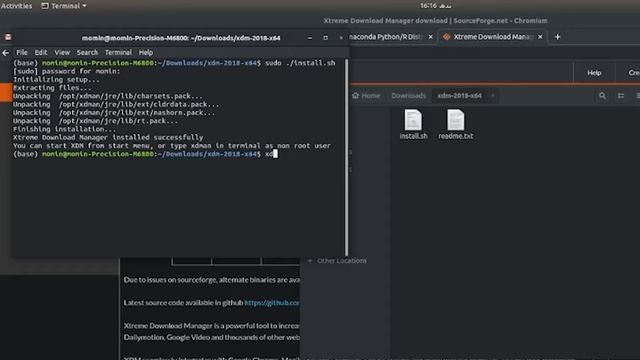Screen dimensions: 640x360
Task: Open the View menu in Terminal
Action: tap(62, 52)
